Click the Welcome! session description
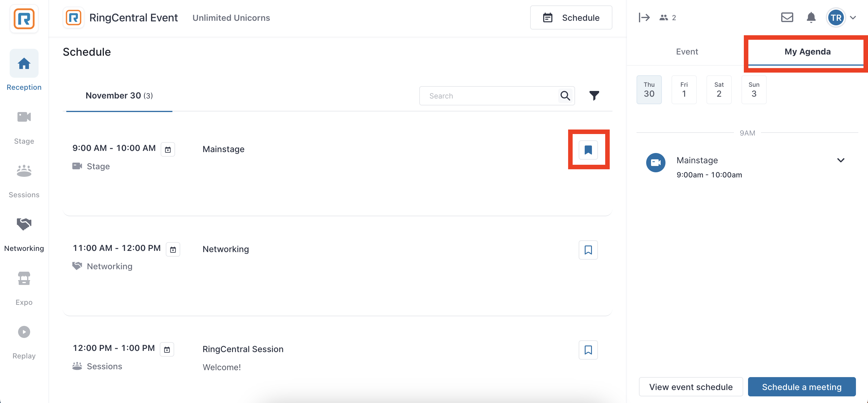Viewport: 868px width, 403px height. (x=222, y=367)
